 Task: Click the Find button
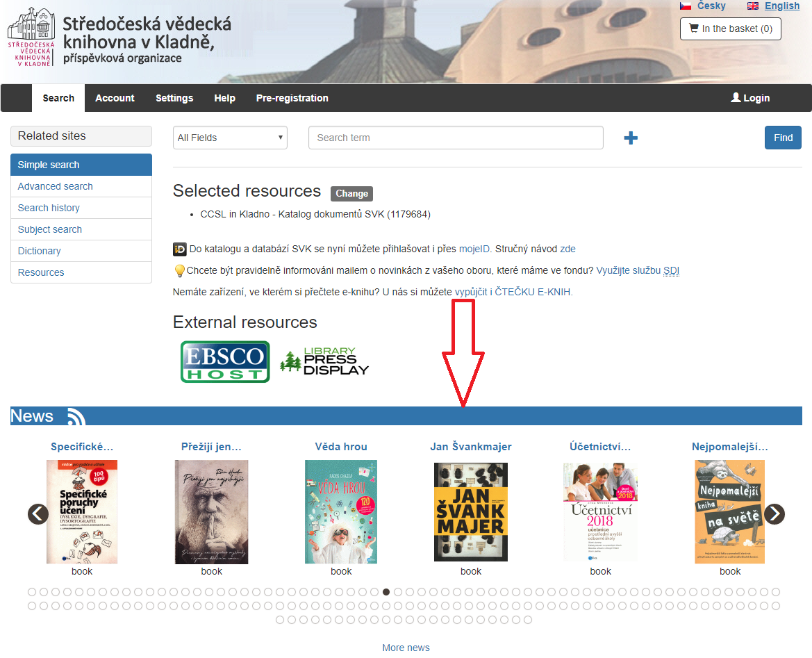pos(783,138)
